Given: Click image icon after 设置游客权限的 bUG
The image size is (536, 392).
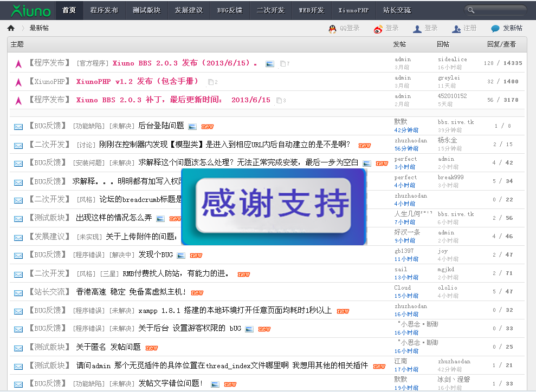Looking at the screenshot, I should point(249,329).
